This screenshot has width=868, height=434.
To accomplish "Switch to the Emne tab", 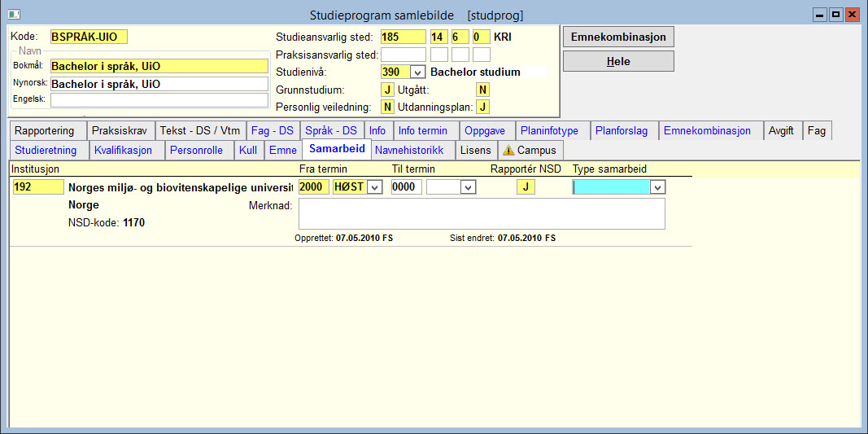I will pyautogui.click(x=283, y=150).
